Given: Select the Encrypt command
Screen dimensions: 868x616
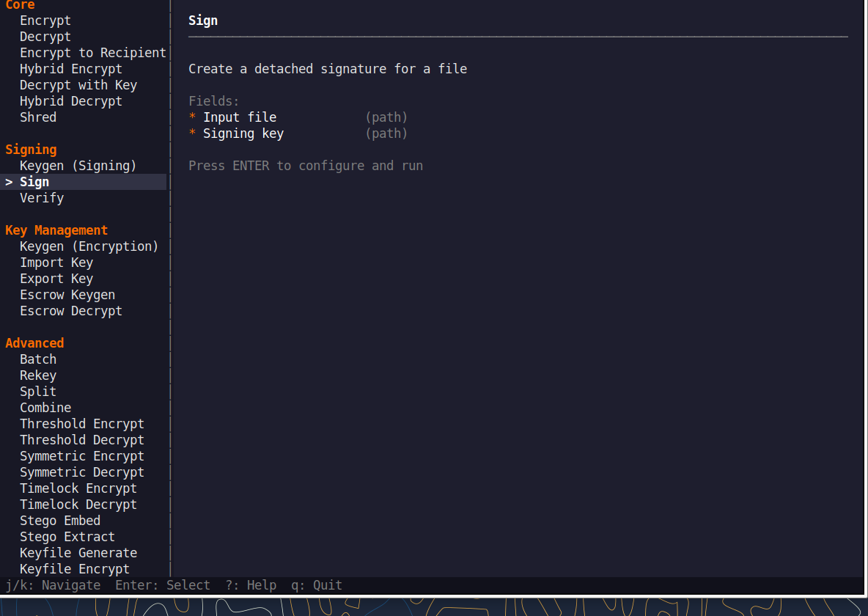Looking at the screenshot, I should point(45,21).
